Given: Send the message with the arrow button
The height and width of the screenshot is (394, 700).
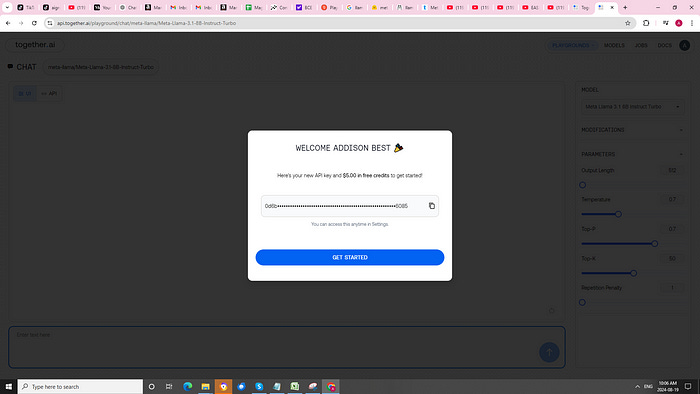Looking at the screenshot, I should [549, 352].
